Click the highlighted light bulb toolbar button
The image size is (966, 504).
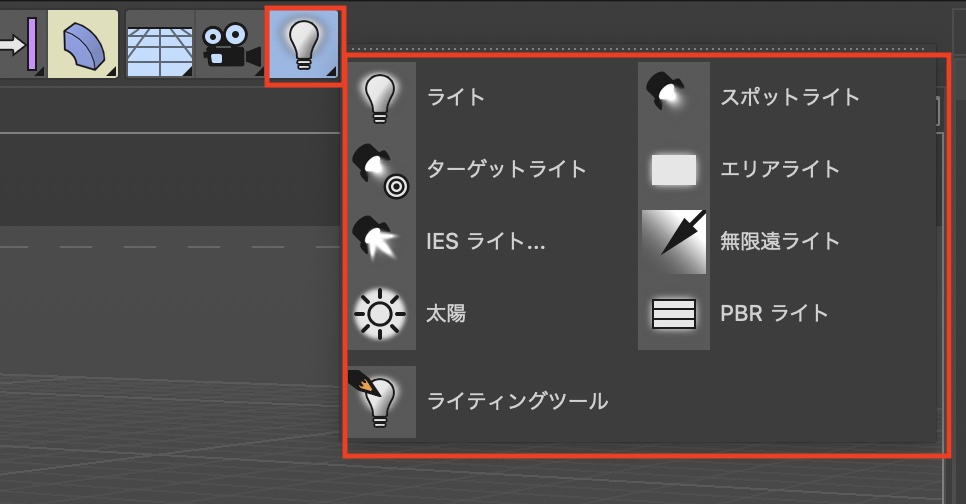point(304,45)
